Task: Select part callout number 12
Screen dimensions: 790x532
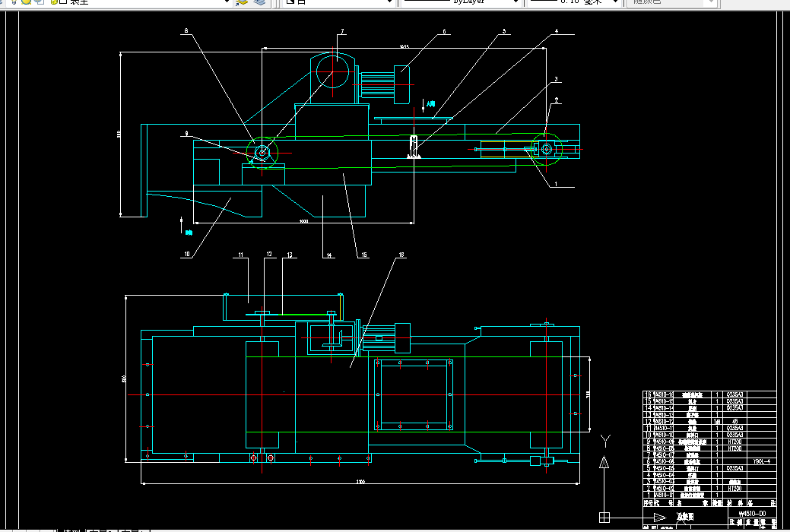Action: click(269, 255)
